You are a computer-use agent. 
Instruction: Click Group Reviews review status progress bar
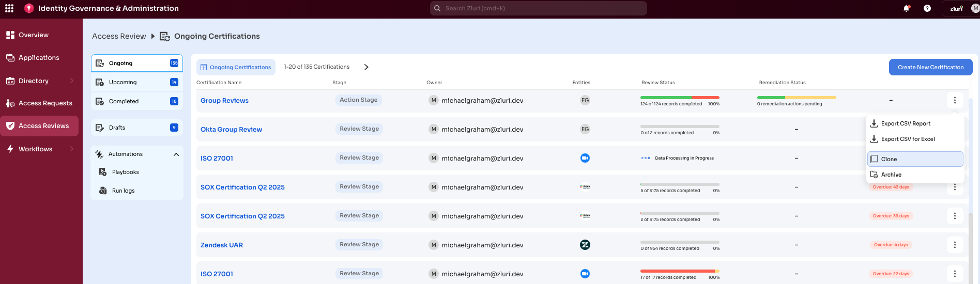pyautogui.click(x=680, y=98)
